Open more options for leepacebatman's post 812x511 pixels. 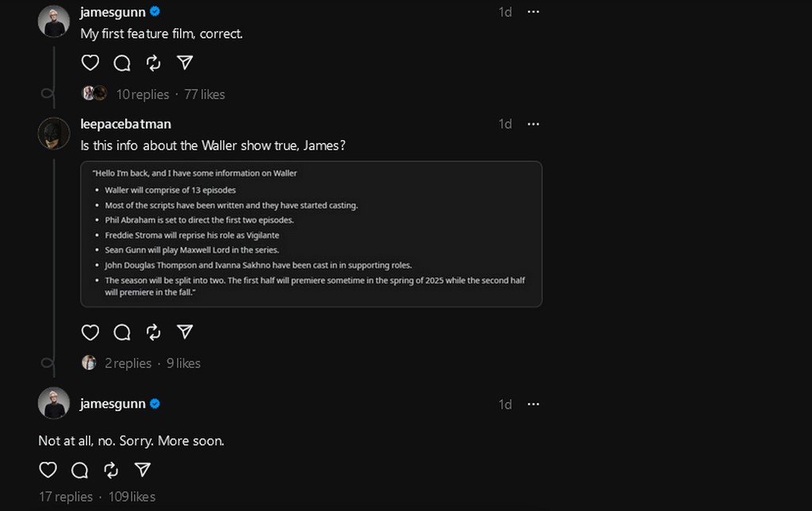pyautogui.click(x=533, y=124)
